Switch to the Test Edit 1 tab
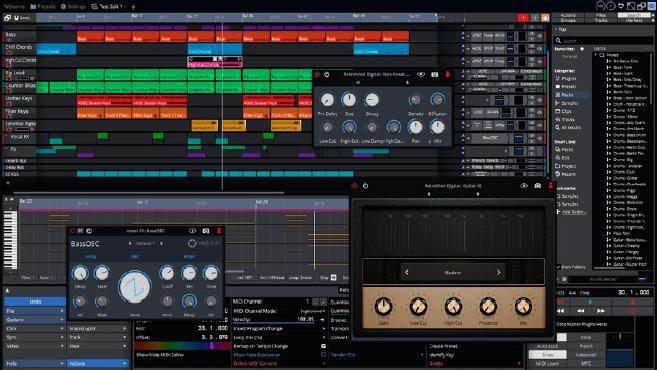 coord(110,7)
